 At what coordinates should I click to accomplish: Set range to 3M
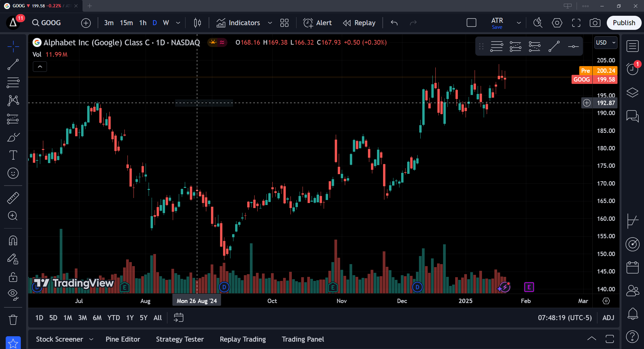pyautogui.click(x=83, y=318)
